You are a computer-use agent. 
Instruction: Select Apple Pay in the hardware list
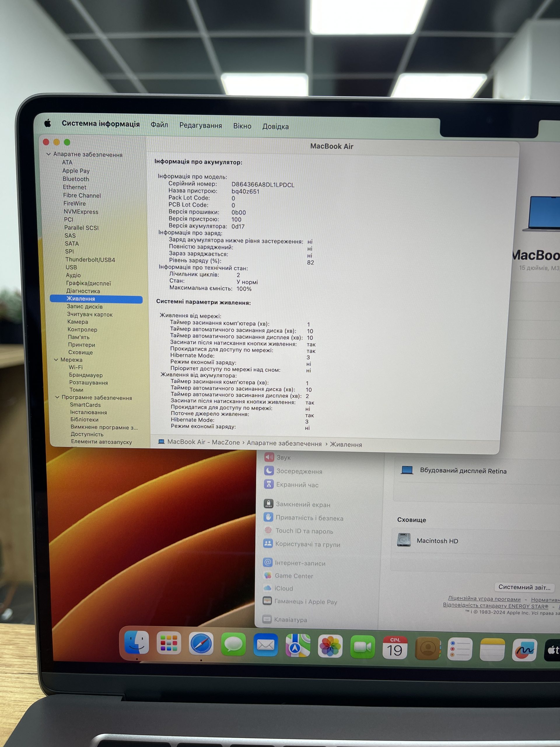click(x=76, y=170)
